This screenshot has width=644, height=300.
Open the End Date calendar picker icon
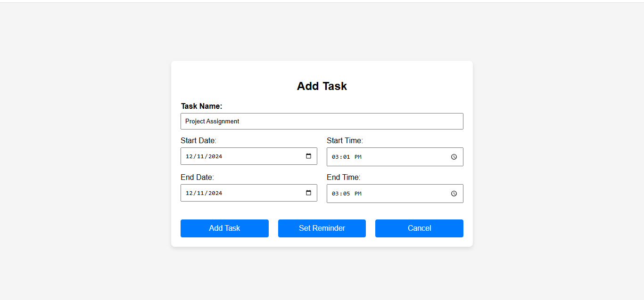click(309, 193)
